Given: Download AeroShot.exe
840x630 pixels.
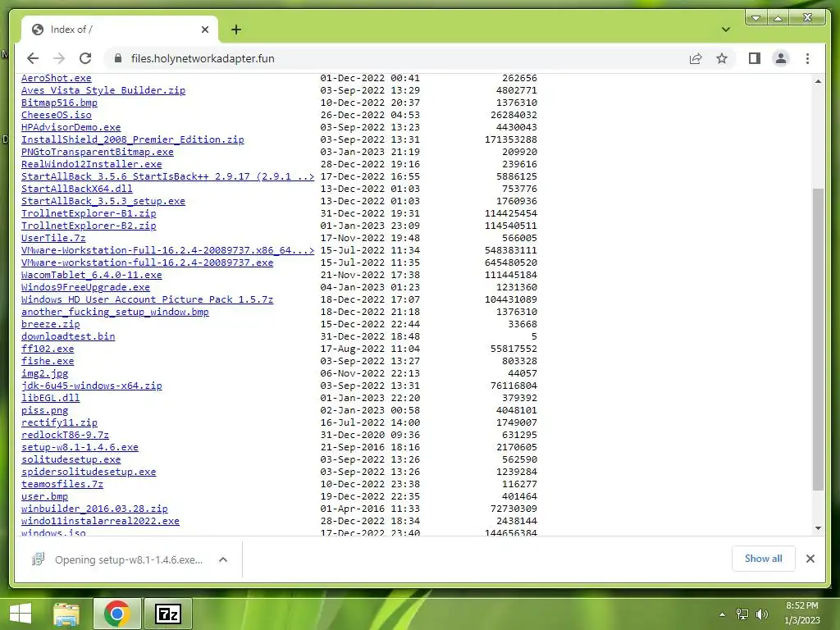Looking at the screenshot, I should click(x=57, y=78).
